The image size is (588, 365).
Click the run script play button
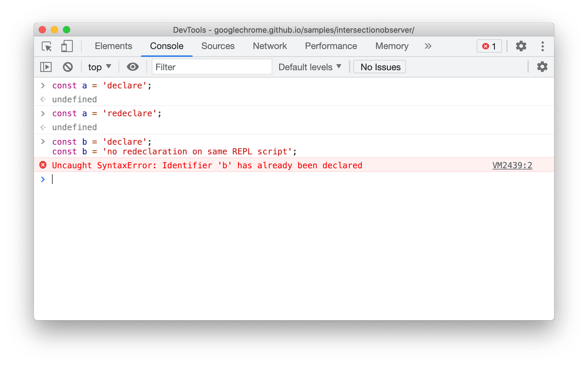tap(46, 67)
